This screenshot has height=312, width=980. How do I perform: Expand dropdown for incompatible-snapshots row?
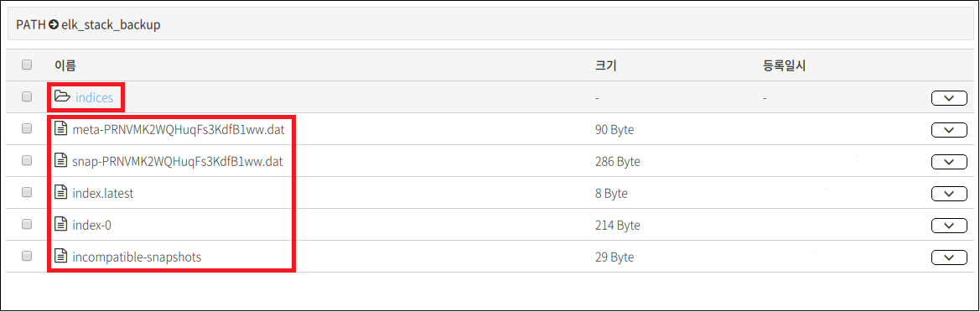point(949,257)
